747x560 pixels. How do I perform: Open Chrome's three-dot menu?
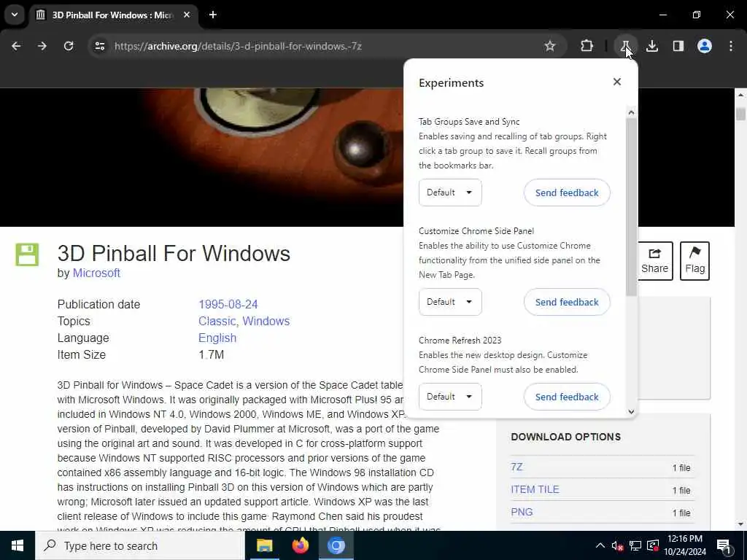click(731, 46)
